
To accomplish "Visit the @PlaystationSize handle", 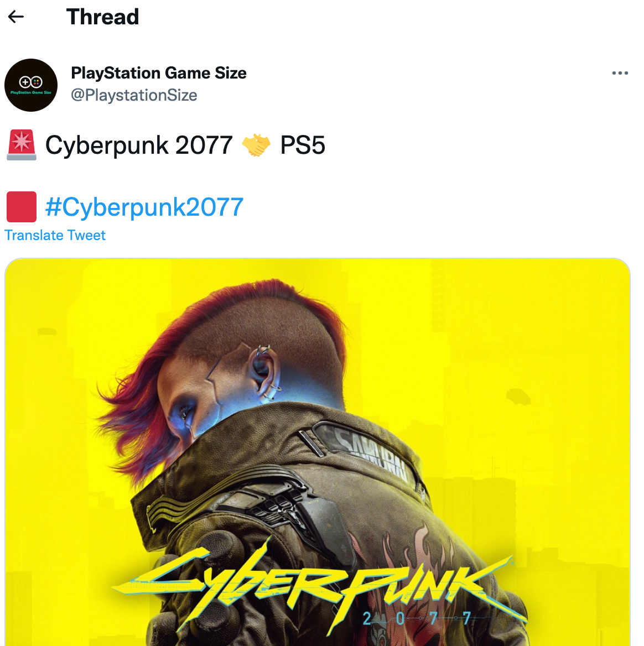I will coord(134,95).
